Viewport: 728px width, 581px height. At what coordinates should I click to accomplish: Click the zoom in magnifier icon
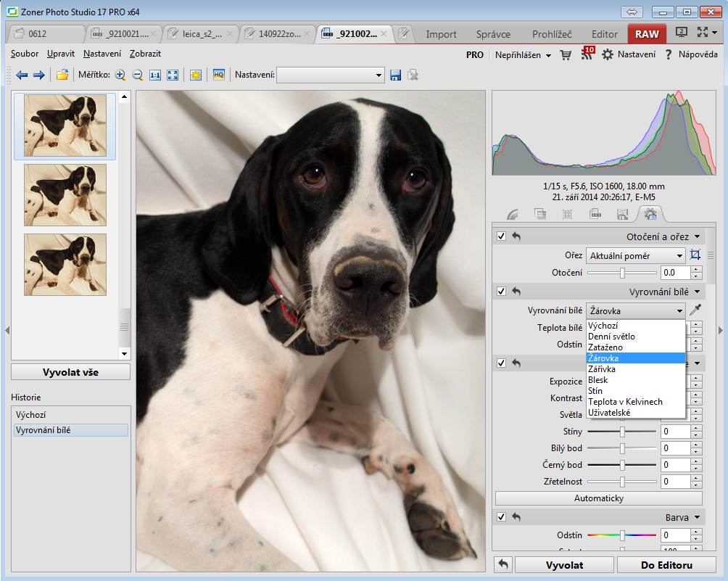click(x=120, y=75)
